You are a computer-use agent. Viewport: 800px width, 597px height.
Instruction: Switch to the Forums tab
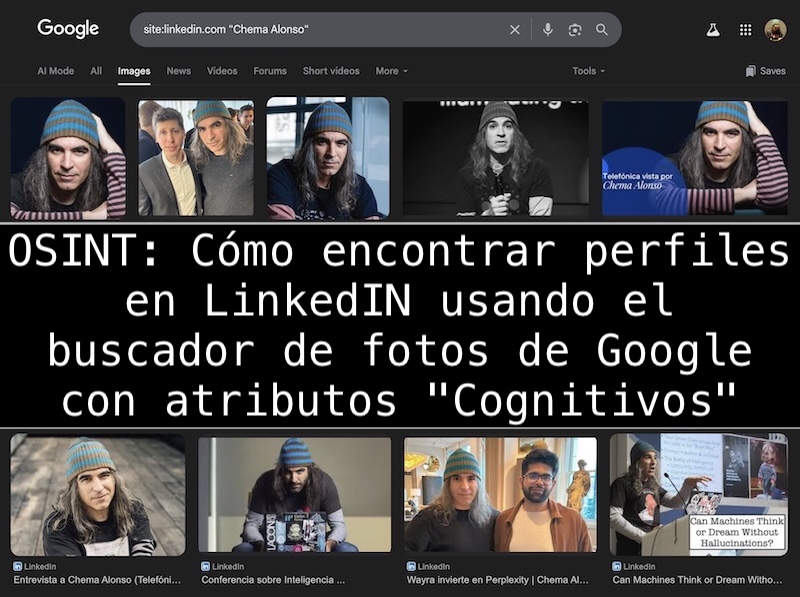[270, 71]
